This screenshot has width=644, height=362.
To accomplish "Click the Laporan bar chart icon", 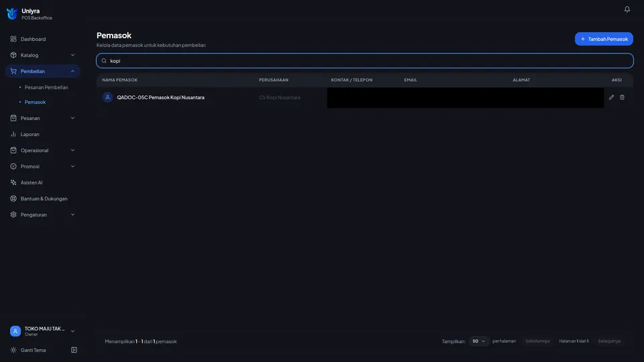I will click(13, 134).
